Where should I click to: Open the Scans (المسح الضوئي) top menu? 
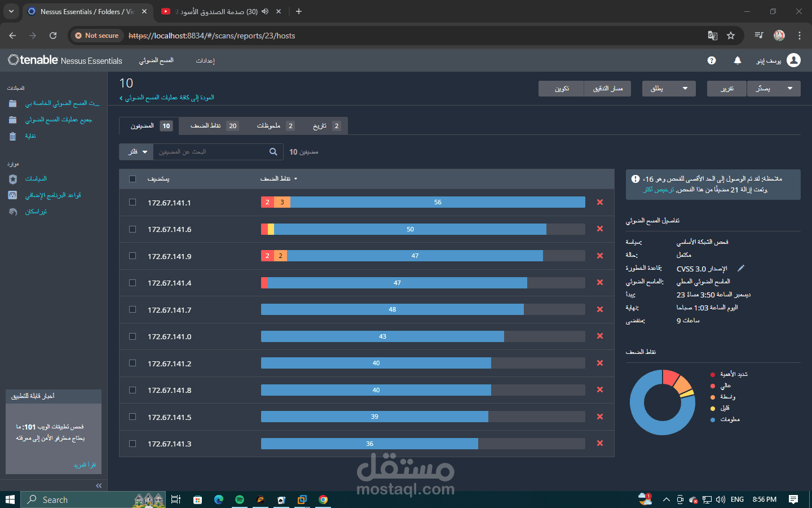[156, 60]
